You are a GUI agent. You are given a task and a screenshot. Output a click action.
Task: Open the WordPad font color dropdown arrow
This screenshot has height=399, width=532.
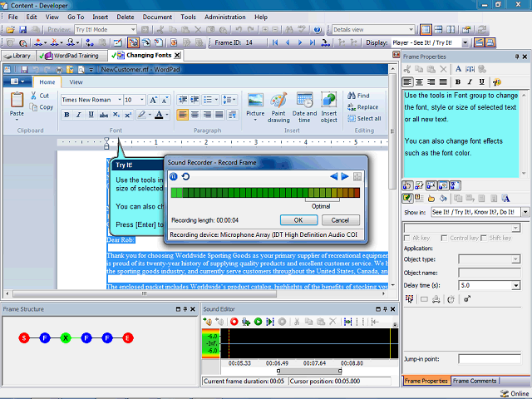(x=167, y=115)
